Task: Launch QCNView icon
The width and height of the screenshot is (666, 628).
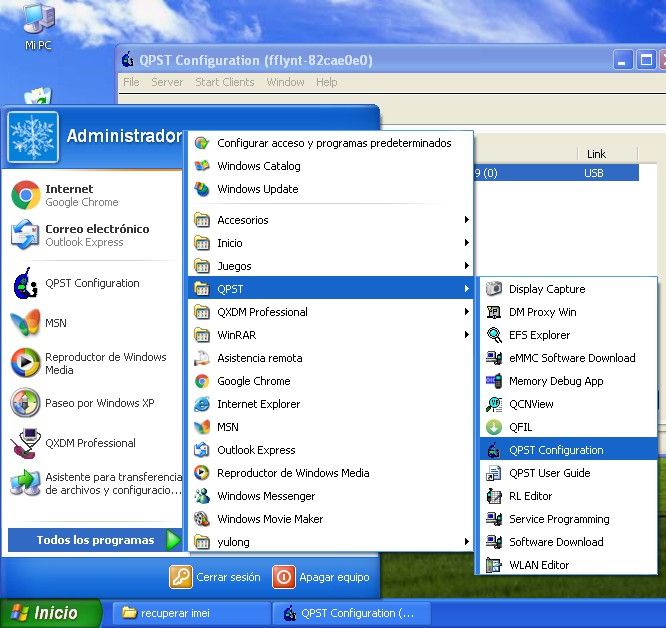Action: (494, 404)
